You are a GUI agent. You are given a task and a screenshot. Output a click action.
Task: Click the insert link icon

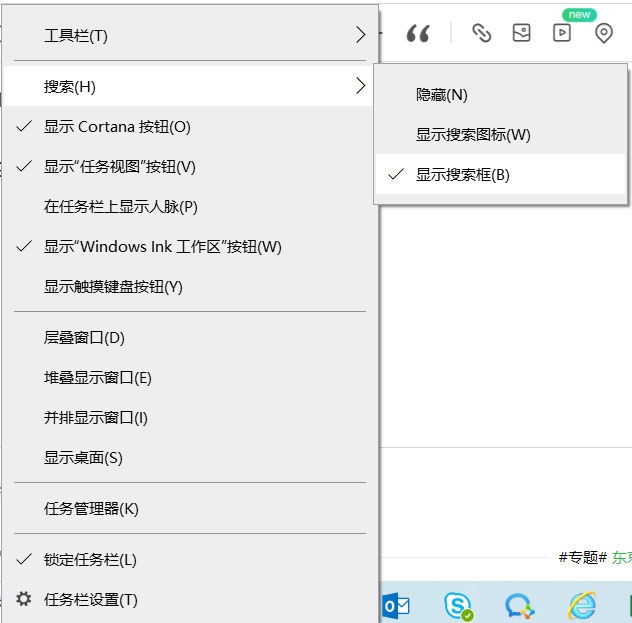pyautogui.click(x=481, y=33)
